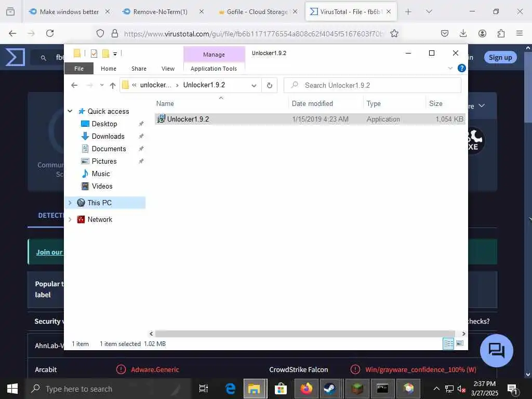
Task: Switch to Make windows better tab
Action: pos(69,12)
